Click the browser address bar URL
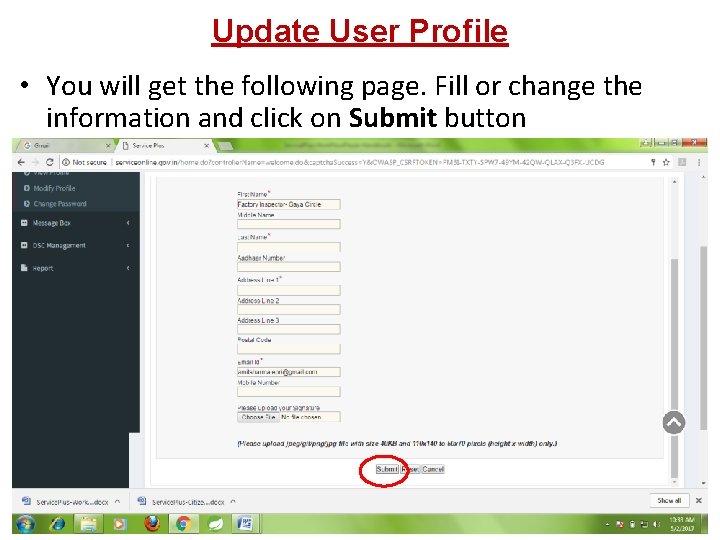This screenshot has height=540, width=720. pyautogui.click(x=360, y=162)
